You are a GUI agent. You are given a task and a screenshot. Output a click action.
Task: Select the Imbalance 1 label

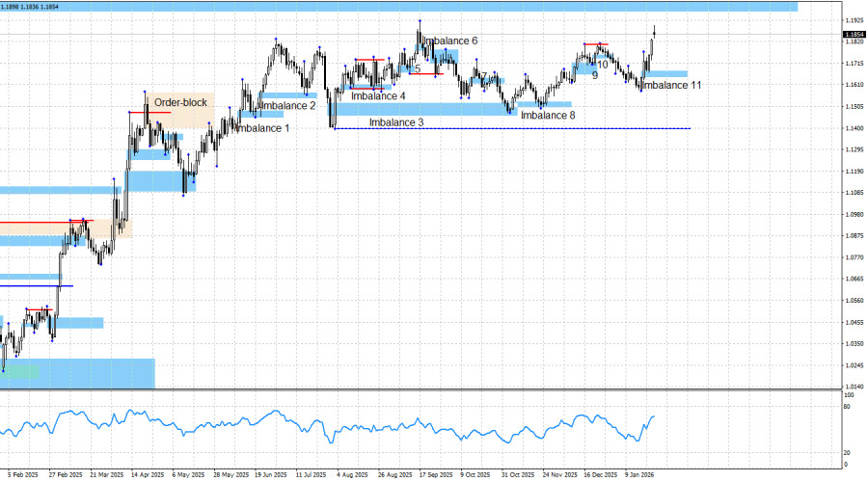[x=261, y=128]
